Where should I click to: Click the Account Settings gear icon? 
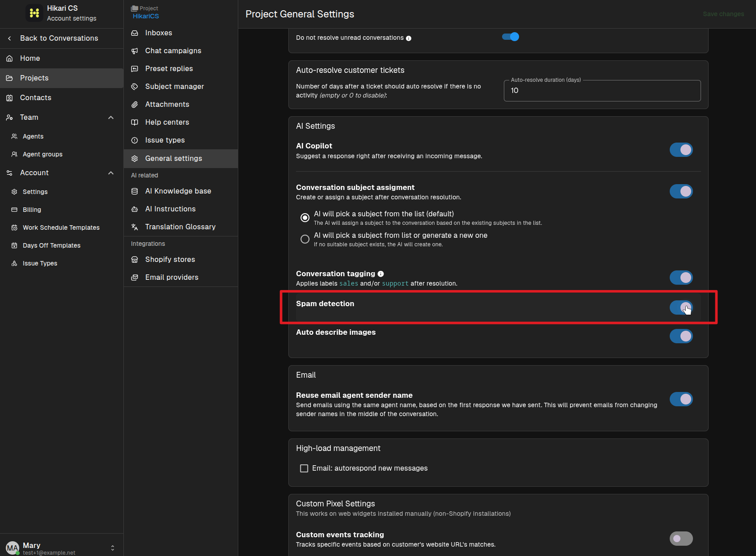(14, 192)
